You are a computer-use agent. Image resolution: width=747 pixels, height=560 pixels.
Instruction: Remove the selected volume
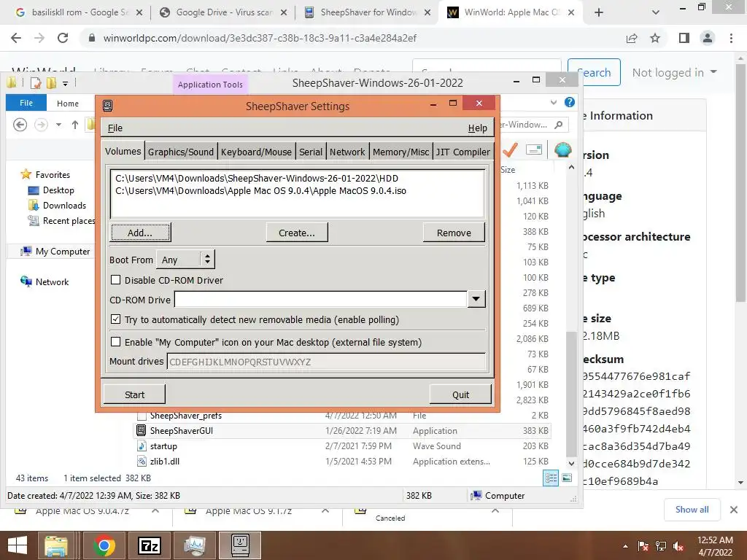click(x=454, y=233)
